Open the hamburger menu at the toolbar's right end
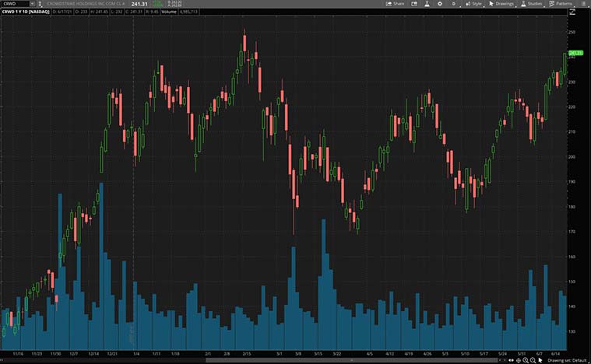Image resolution: width=591 pixels, height=364 pixels. (583, 4)
